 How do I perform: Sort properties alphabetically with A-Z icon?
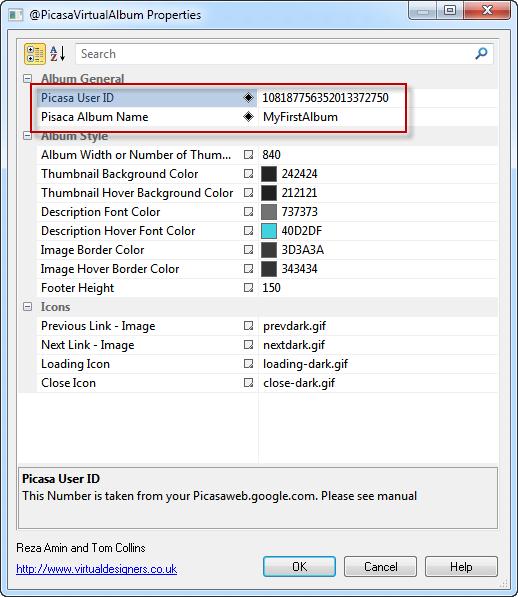pos(58,54)
